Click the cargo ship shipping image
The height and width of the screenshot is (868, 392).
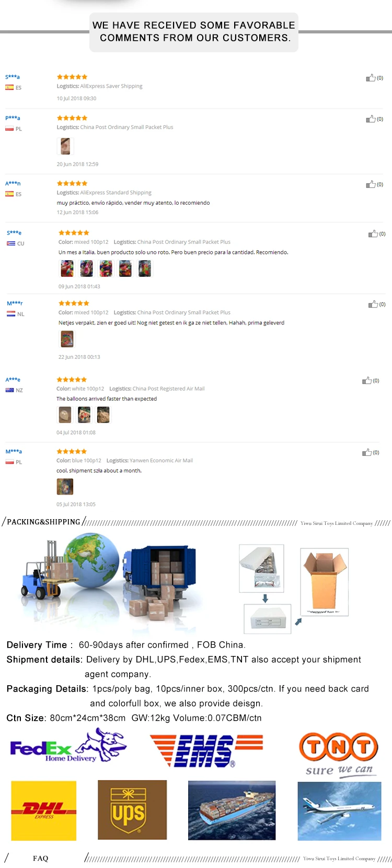point(232,811)
